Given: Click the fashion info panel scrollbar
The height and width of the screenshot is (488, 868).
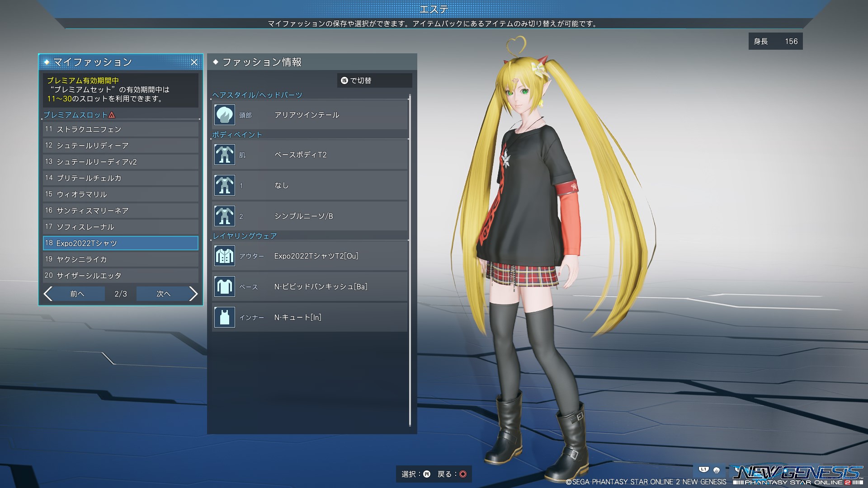Looking at the screenshot, I should pos(410,260).
